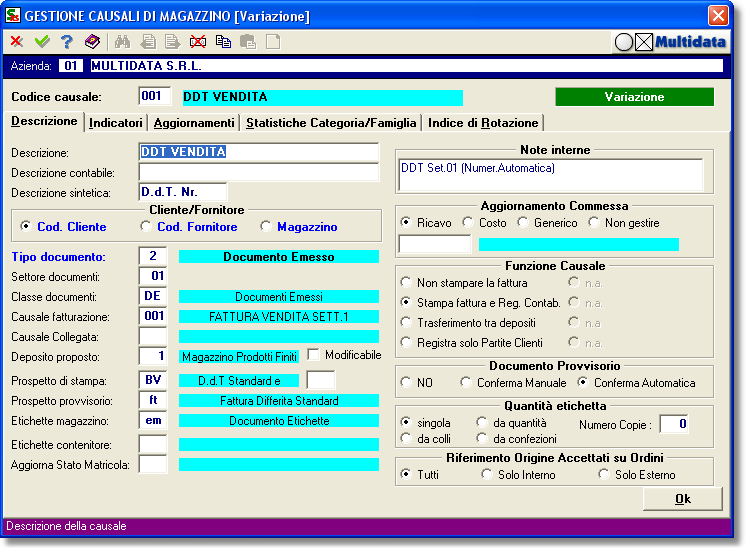Select Registra solo Partite Clienti
Screen dimensions: 746x550
tap(405, 342)
